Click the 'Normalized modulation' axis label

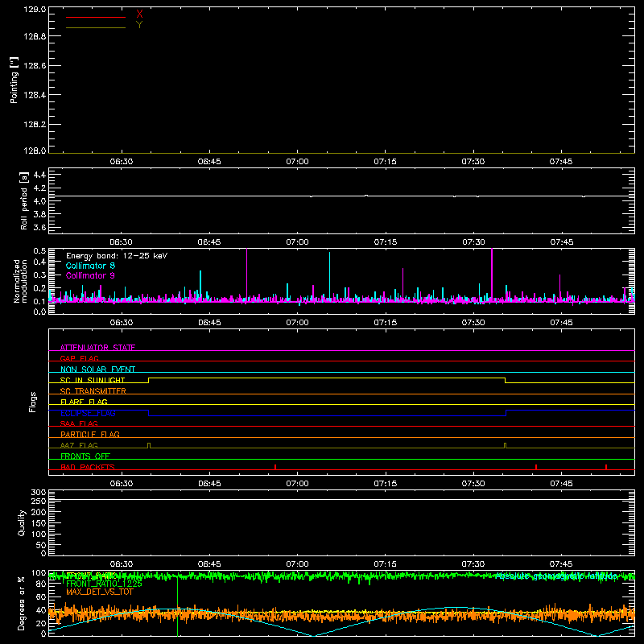click(20, 281)
